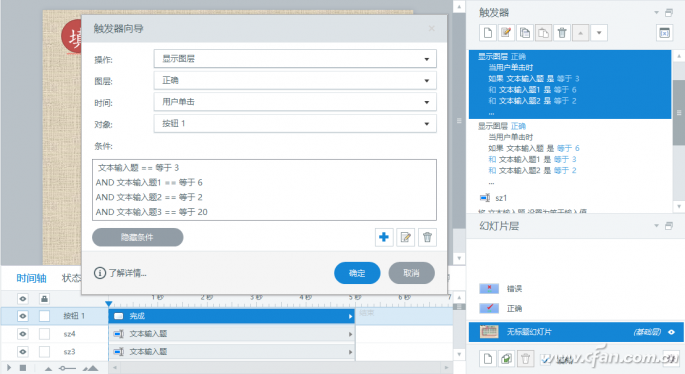Screen dimensions: 685x374
Task: Hide the sz3 object using its eye icon
Action: click(23, 351)
